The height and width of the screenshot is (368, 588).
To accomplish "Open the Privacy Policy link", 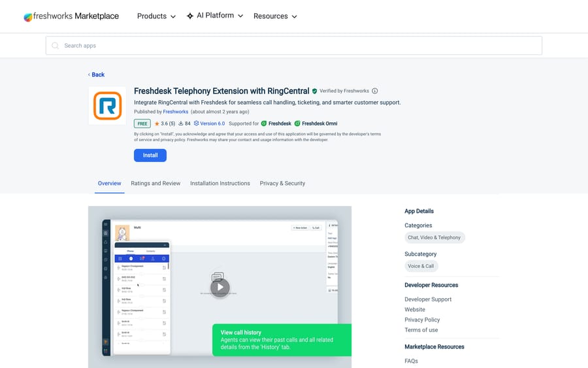I will point(422,320).
